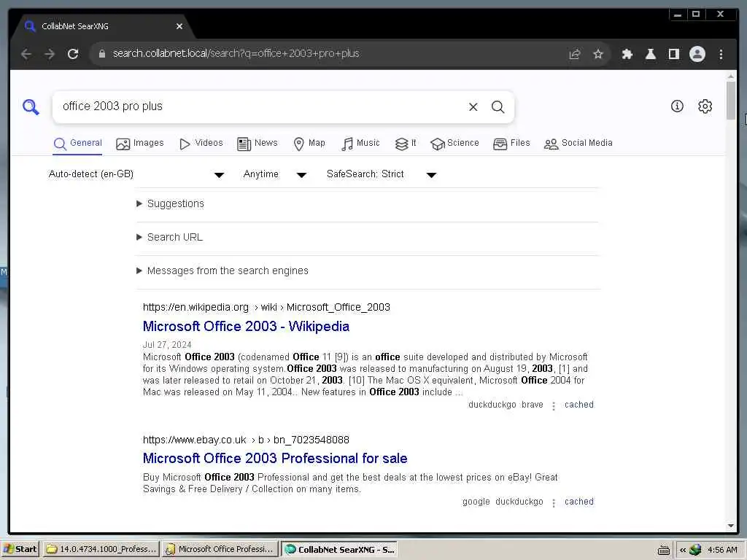This screenshot has height=560, width=747.
Task: Select the General search tab
Action: [x=77, y=144]
